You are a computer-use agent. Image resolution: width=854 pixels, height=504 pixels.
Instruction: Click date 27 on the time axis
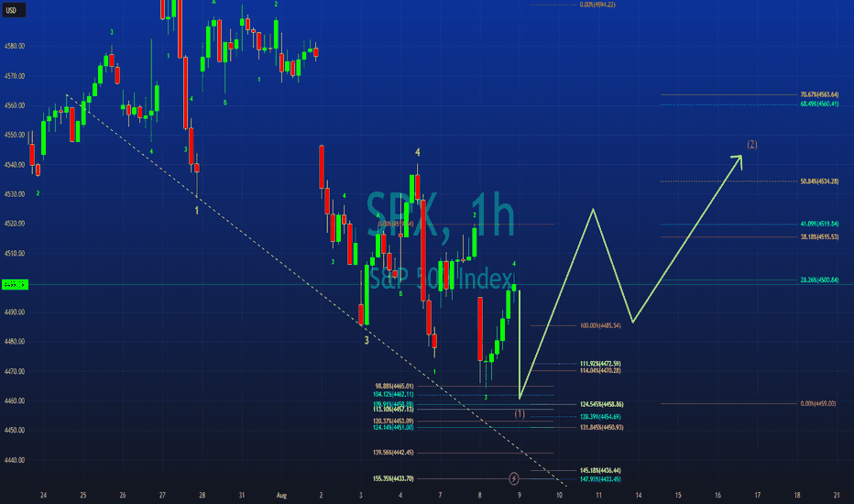(162, 495)
